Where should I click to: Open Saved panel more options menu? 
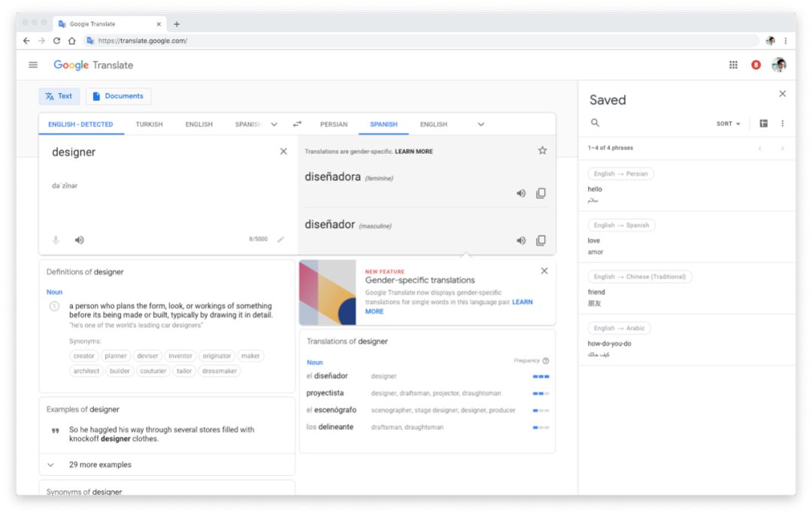pos(783,123)
